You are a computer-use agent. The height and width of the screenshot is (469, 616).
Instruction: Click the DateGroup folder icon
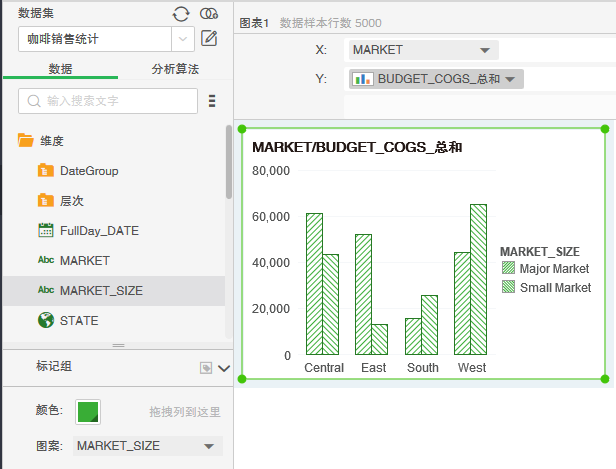click(x=45, y=171)
